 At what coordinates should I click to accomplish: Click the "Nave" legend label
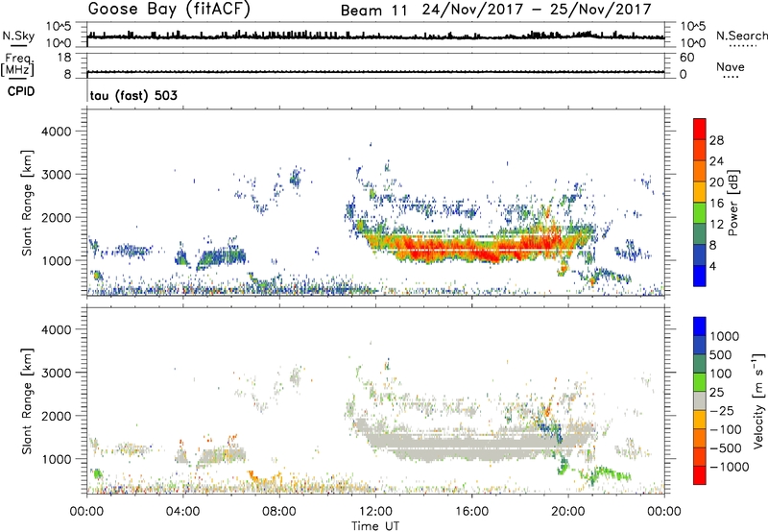[x=731, y=67]
